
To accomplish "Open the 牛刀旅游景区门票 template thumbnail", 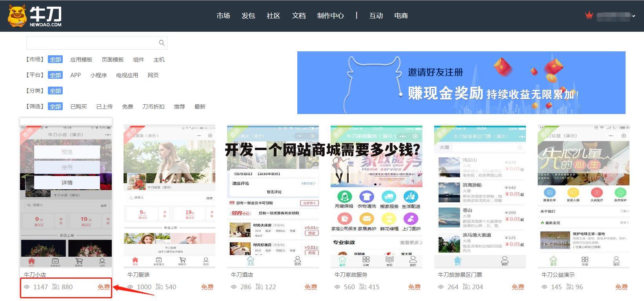I will click(x=480, y=196).
